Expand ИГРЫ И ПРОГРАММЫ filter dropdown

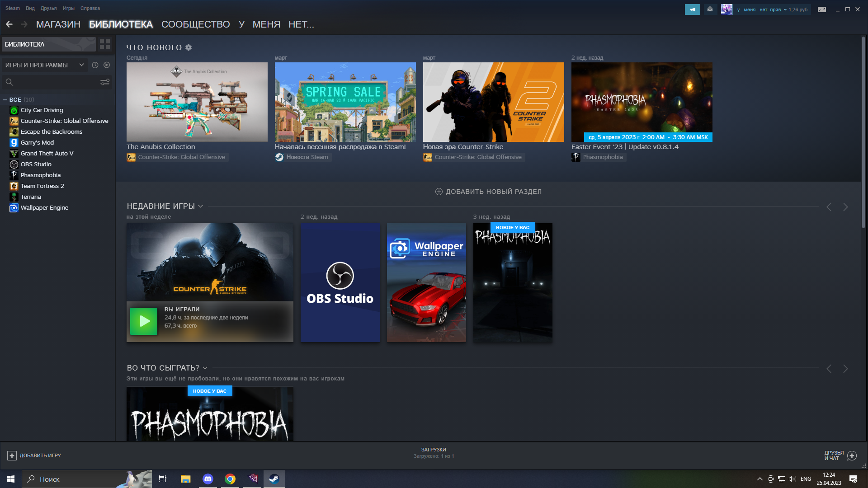coord(44,65)
